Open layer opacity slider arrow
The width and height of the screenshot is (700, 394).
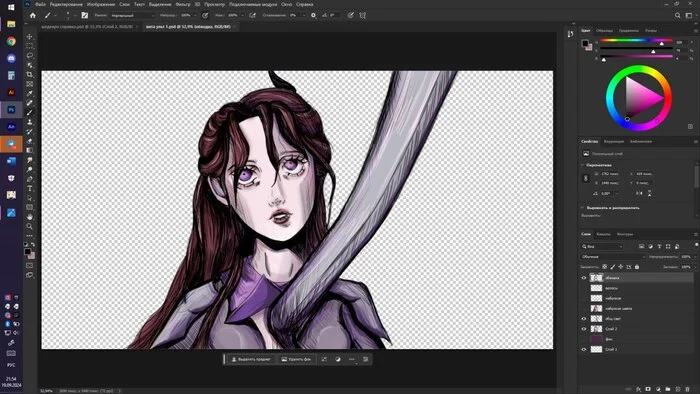[695, 257]
